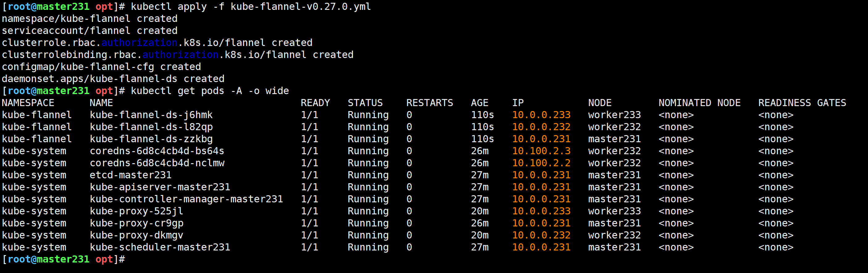Click the READY column header
Screen dimensions: 868x273
click(x=315, y=103)
